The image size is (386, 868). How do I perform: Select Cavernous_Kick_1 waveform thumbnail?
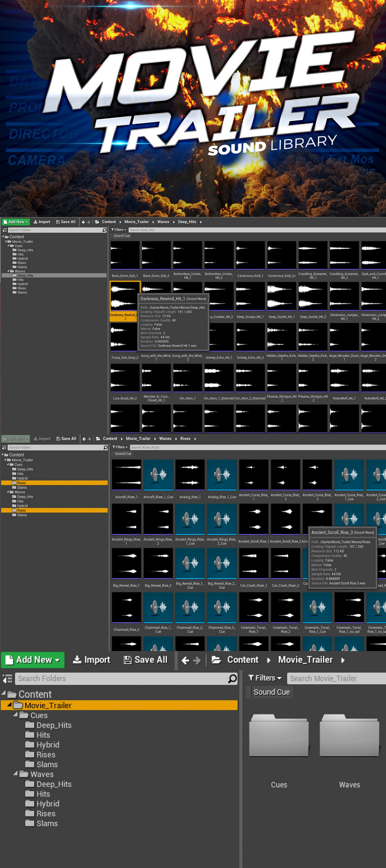coord(250,255)
